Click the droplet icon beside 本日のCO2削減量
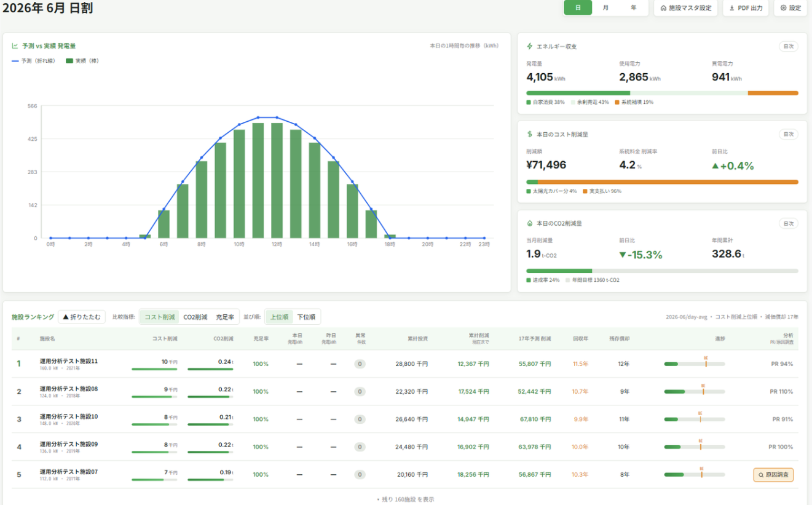Viewport: 812px width, 505px height. coord(530,223)
